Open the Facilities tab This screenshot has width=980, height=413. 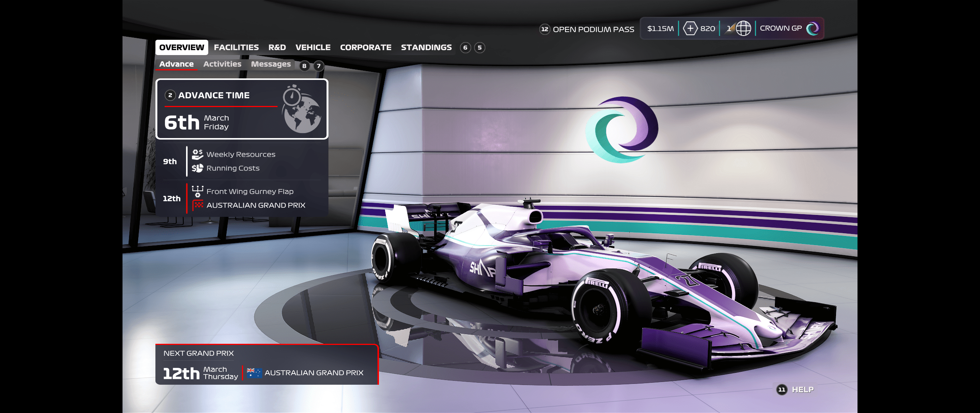pyautogui.click(x=236, y=47)
